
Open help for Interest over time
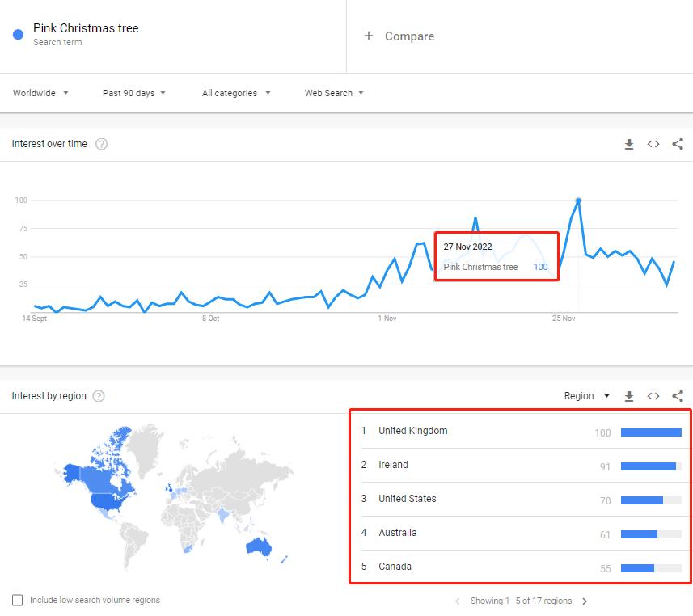coord(102,144)
